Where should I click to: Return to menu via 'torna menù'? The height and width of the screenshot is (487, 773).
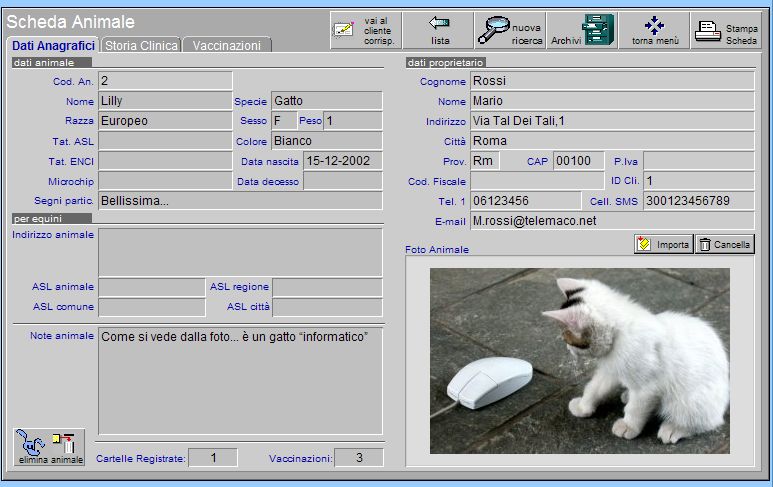point(655,30)
